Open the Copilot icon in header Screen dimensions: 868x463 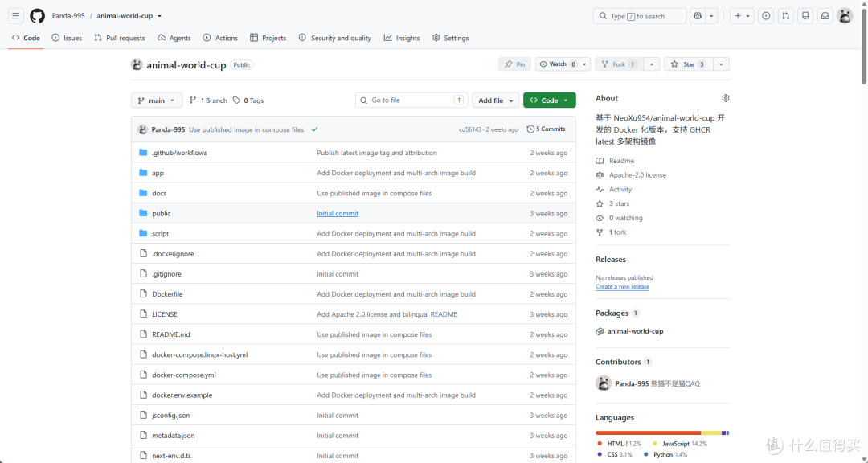pos(698,16)
